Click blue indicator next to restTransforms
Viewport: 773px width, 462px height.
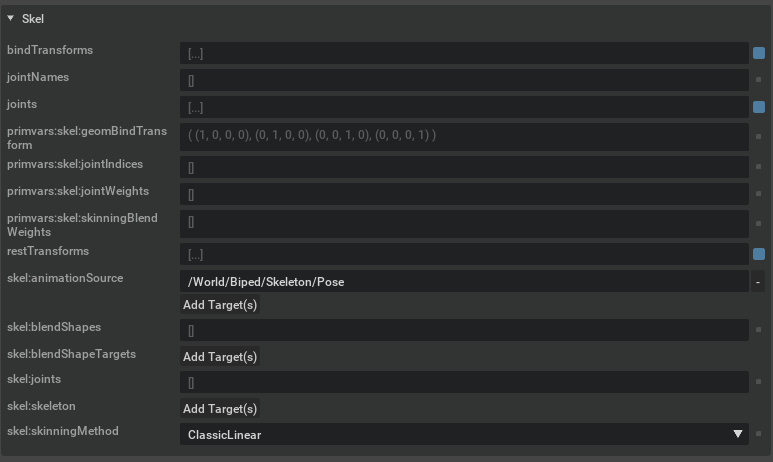(759, 255)
